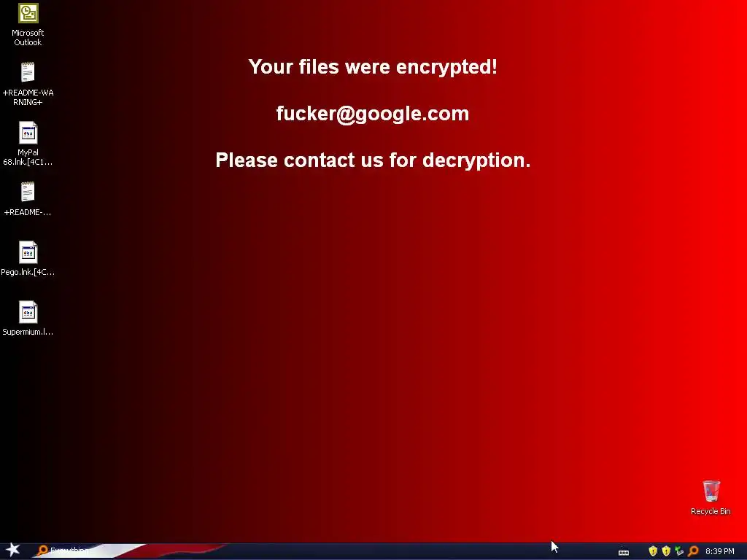This screenshot has width=747, height=560.
Task: Click the security shield nearest the keyboard icon
Action: (x=653, y=551)
